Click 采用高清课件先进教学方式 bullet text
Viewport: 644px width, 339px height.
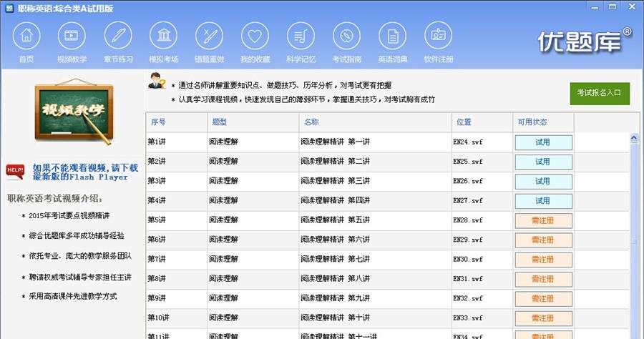click(73, 297)
